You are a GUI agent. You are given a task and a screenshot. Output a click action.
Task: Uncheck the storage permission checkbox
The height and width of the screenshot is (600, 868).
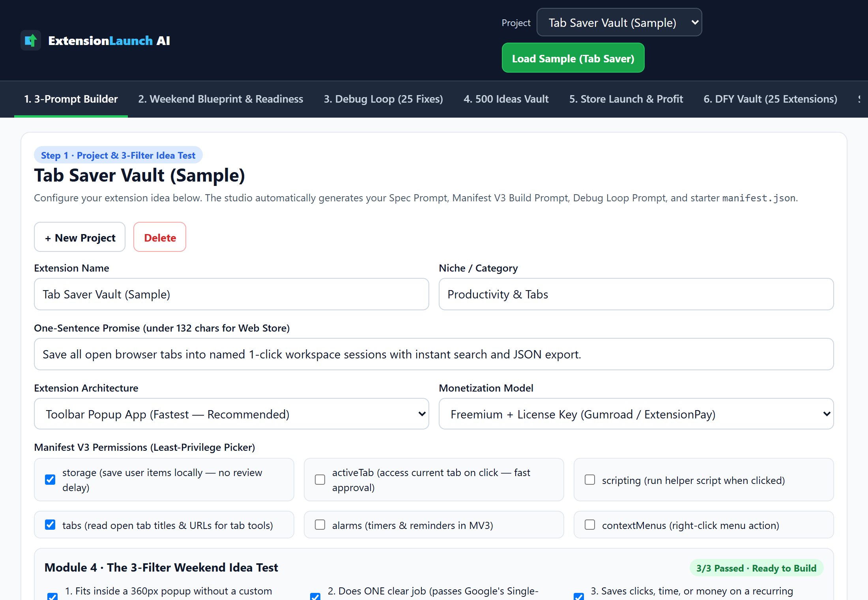coord(50,480)
